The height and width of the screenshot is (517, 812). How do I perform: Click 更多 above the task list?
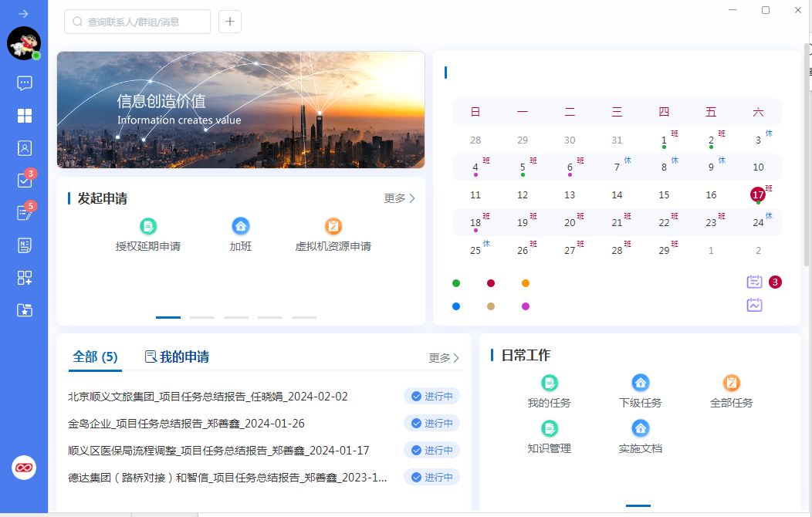pos(441,357)
